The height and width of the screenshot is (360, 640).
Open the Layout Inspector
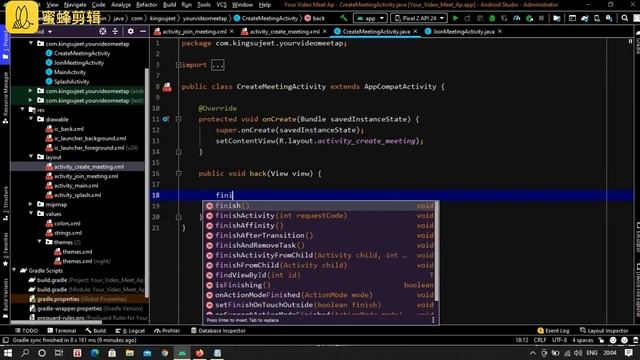tap(604, 331)
